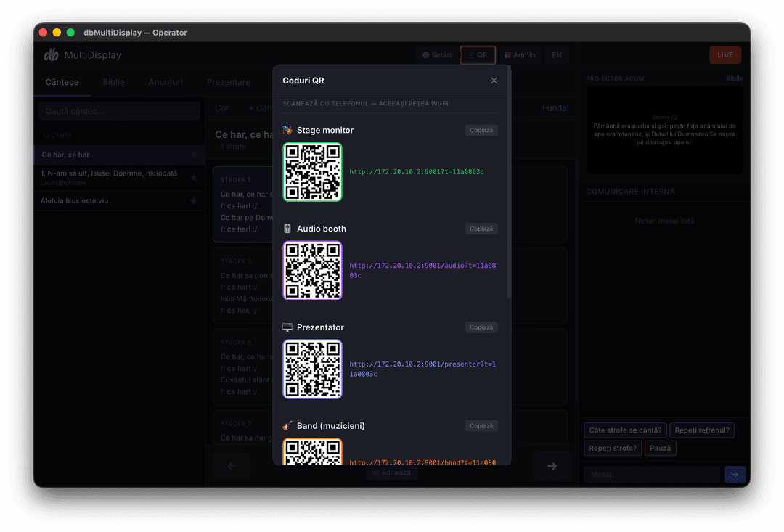Click the macOS yellow minimize button
Image resolution: width=784 pixels, height=532 pixels.
pyautogui.click(x=57, y=33)
